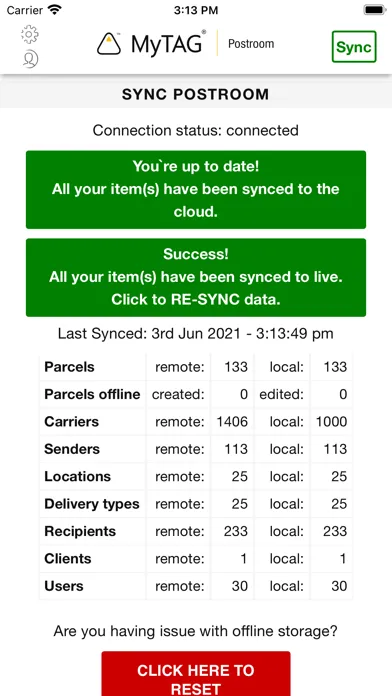
Task: Open the settings gear icon
Action: [30, 34]
